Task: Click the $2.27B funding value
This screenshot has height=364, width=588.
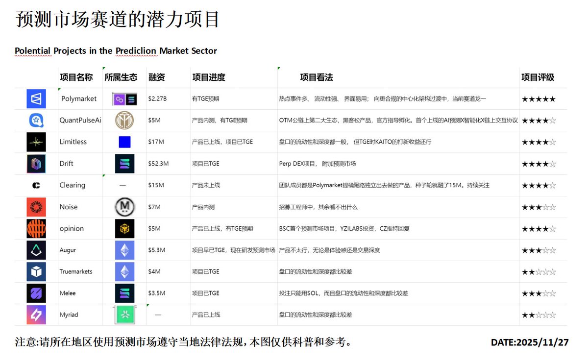Action: pyautogui.click(x=158, y=99)
